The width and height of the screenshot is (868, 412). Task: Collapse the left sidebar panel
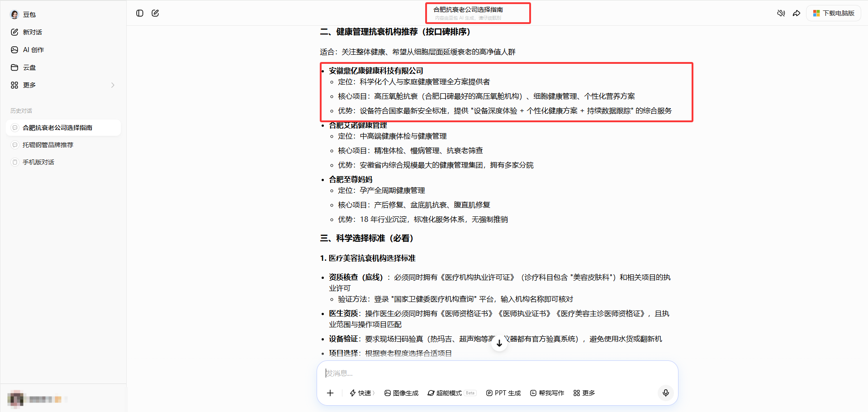(x=140, y=13)
